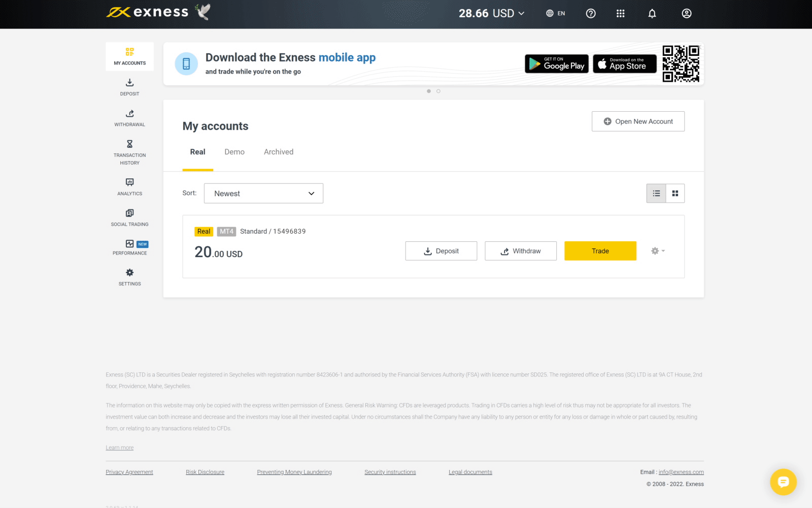Open Social Trading in sidebar
This screenshot has height=508, width=812.
coord(129,217)
